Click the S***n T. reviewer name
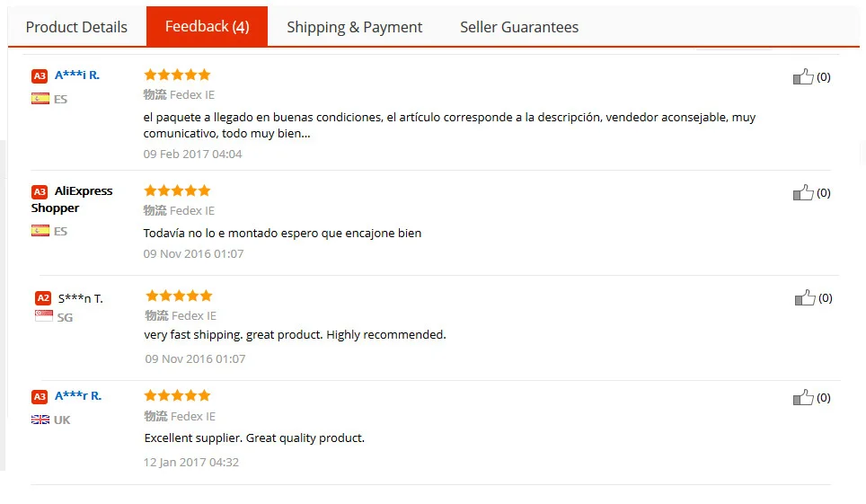The height and width of the screenshot is (504, 866). click(x=81, y=298)
